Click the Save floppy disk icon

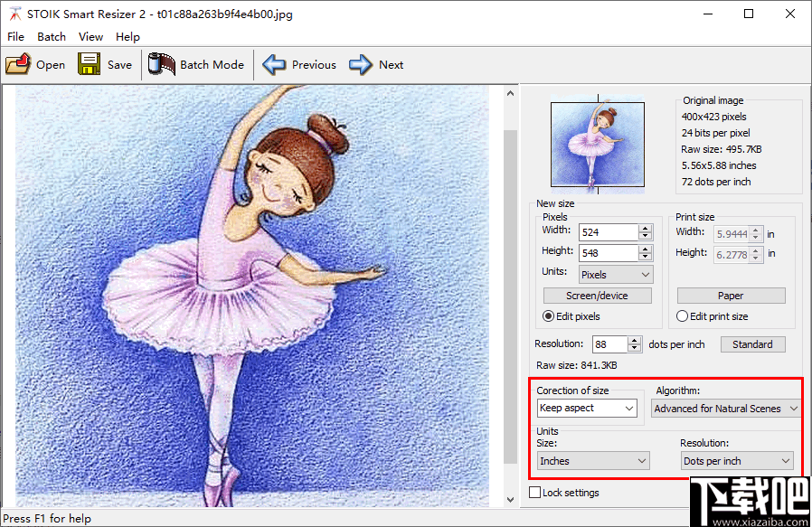point(89,64)
